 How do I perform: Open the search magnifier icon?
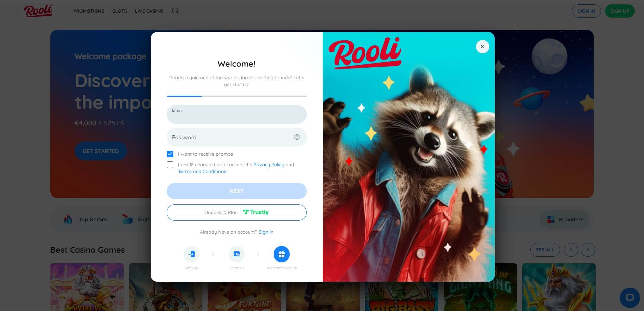[x=175, y=11]
